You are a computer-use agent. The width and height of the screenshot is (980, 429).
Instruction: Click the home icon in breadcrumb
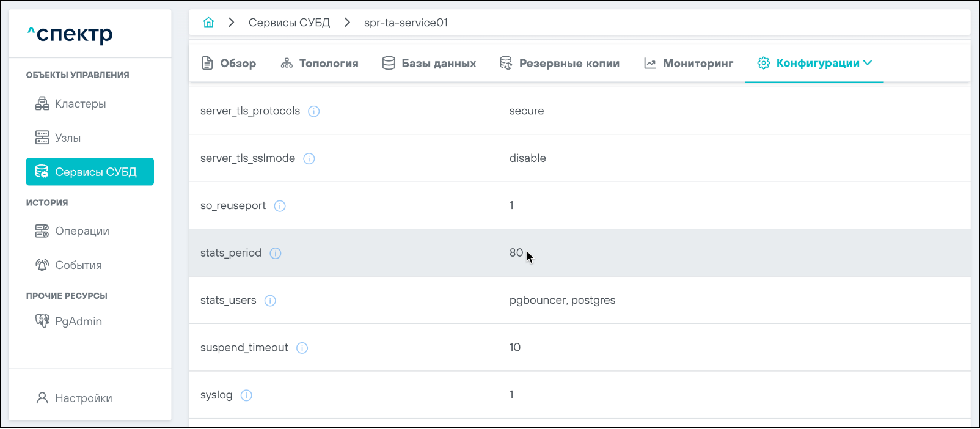click(x=209, y=23)
